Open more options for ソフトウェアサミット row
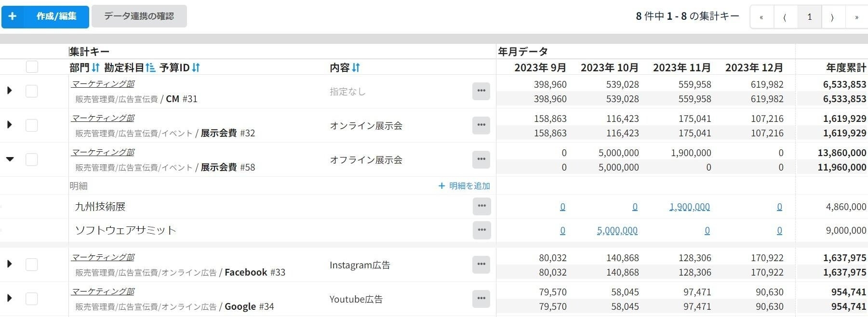 point(481,230)
